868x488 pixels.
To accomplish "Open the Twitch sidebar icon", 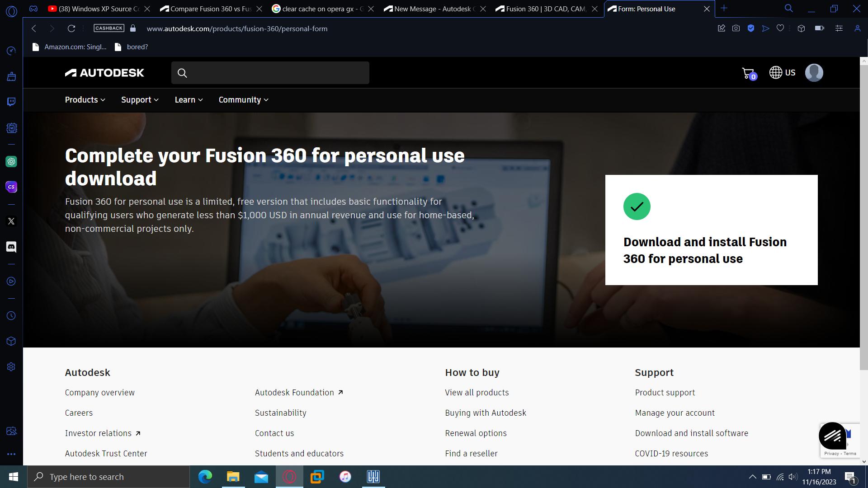I will (11, 102).
